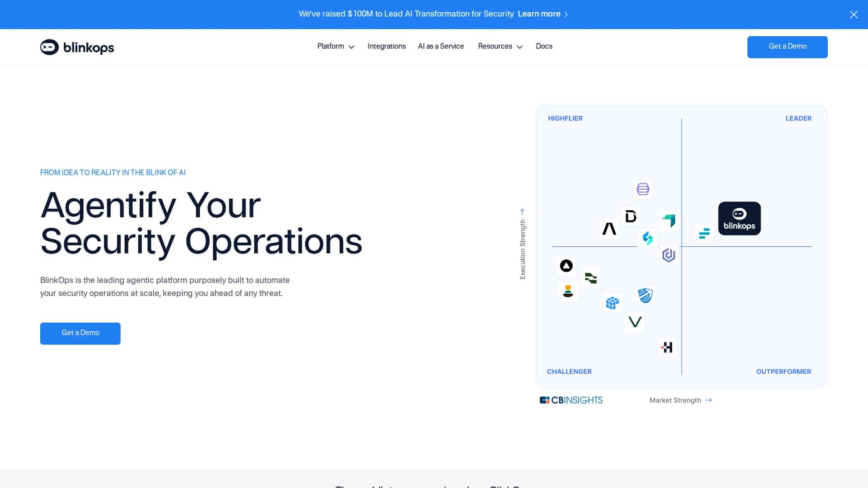868x488 pixels.
Task: Open the Learn more link in banner
Action: (539, 14)
